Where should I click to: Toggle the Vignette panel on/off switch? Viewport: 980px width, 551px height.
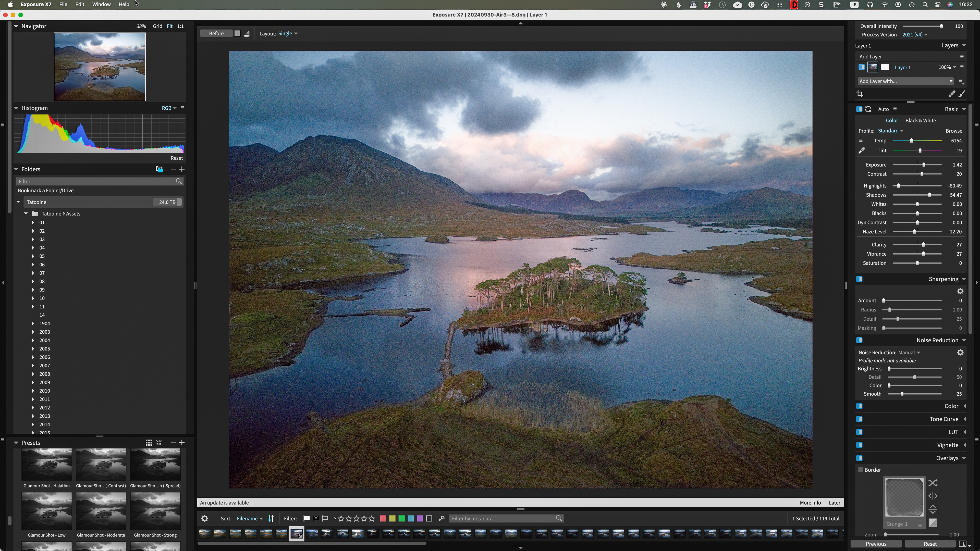(859, 445)
